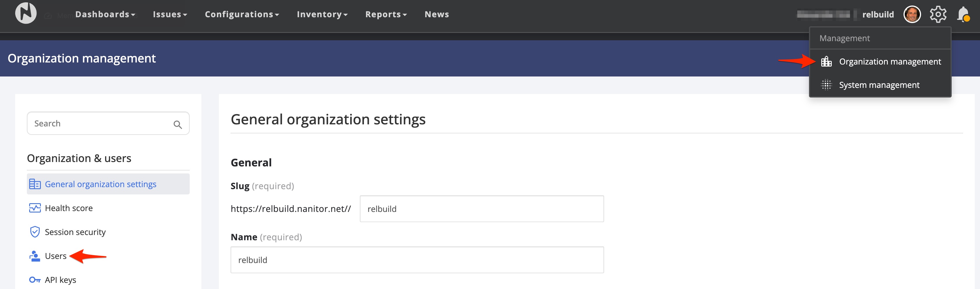Expand the Issues dropdown menu
Viewport: 980px width, 289px height.
coord(170,15)
